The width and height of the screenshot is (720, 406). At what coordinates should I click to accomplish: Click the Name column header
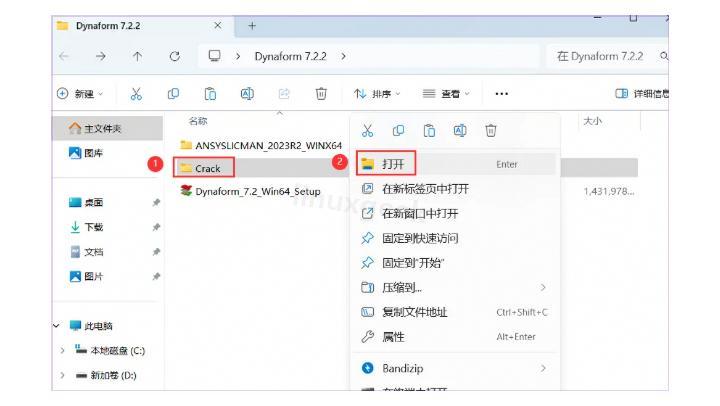(x=198, y=121)
